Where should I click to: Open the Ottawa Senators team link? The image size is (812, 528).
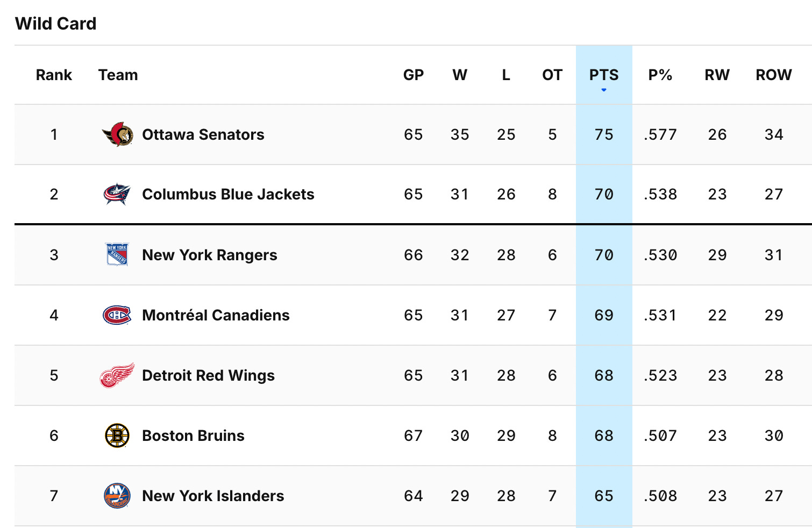[x=203, y=134]
